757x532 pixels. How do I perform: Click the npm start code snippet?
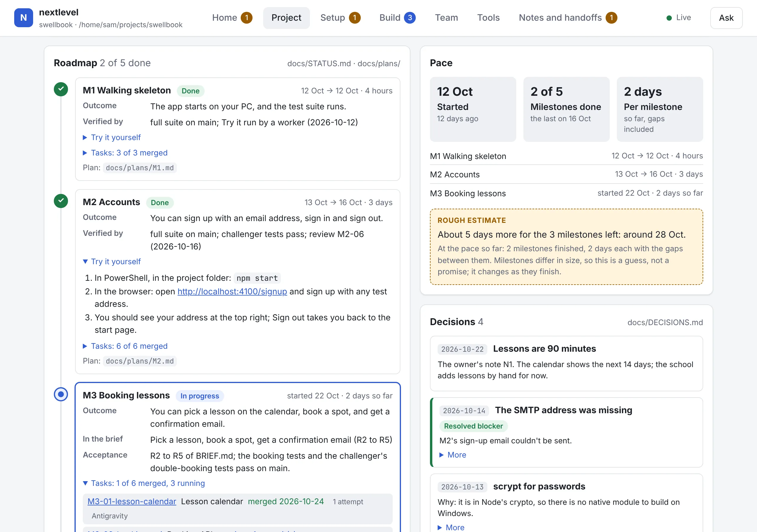coord(257,278)
